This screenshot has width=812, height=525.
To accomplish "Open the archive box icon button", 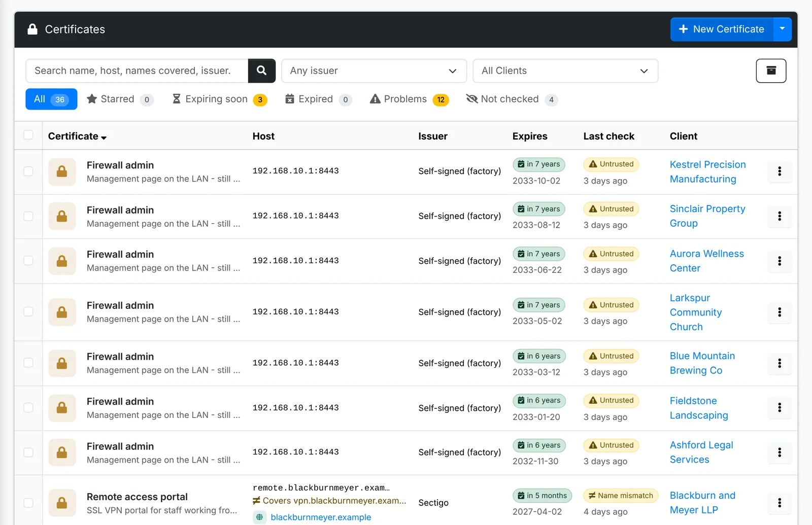I will tap(771, 71).
